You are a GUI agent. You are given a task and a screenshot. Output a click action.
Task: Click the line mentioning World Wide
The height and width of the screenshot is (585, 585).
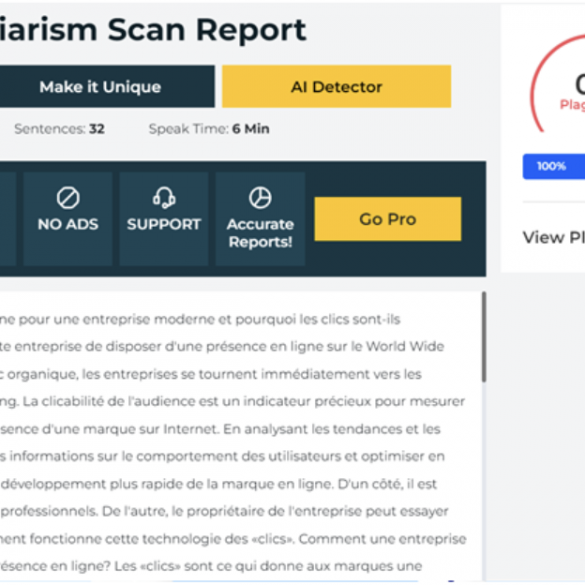point(222,347)
